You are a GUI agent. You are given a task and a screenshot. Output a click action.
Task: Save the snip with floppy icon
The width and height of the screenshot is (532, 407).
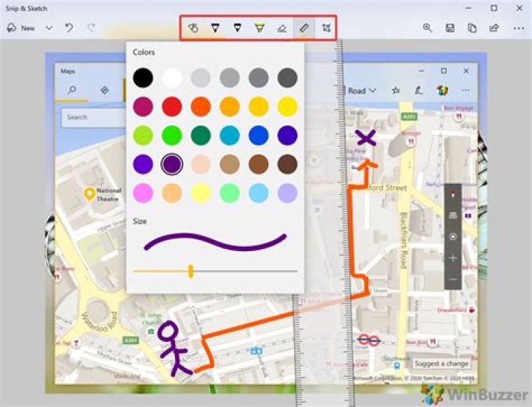pos(450,28)
